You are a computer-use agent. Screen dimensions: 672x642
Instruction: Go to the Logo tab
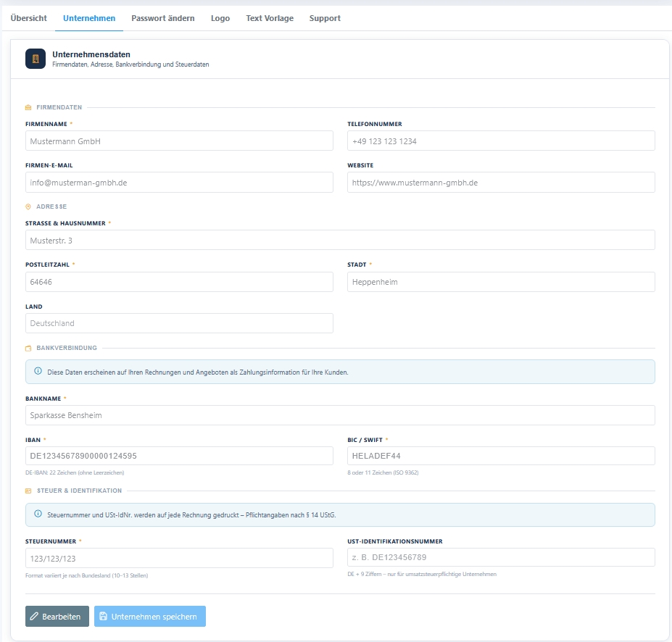click(x=220, y=18)
